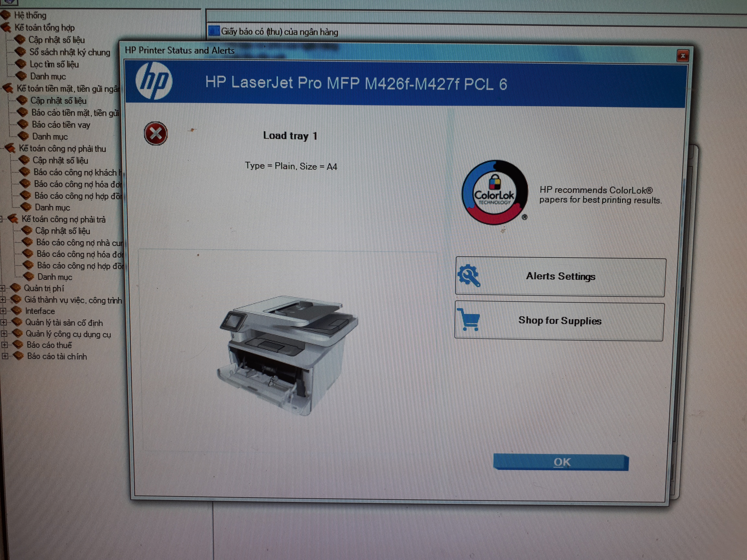Viewport: 747px width, 560px height.
Task: Select Sổ sách nhật ký chung item
Action: [x=70, y=52]
